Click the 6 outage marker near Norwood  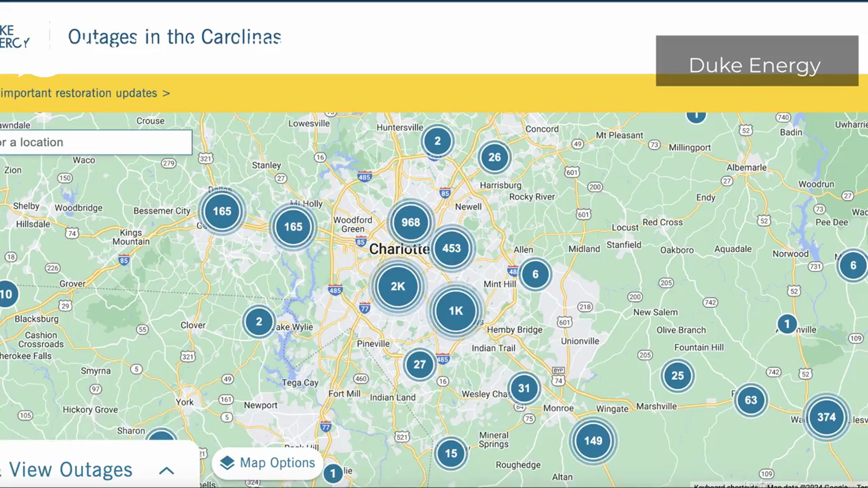[x=853, y=265]
